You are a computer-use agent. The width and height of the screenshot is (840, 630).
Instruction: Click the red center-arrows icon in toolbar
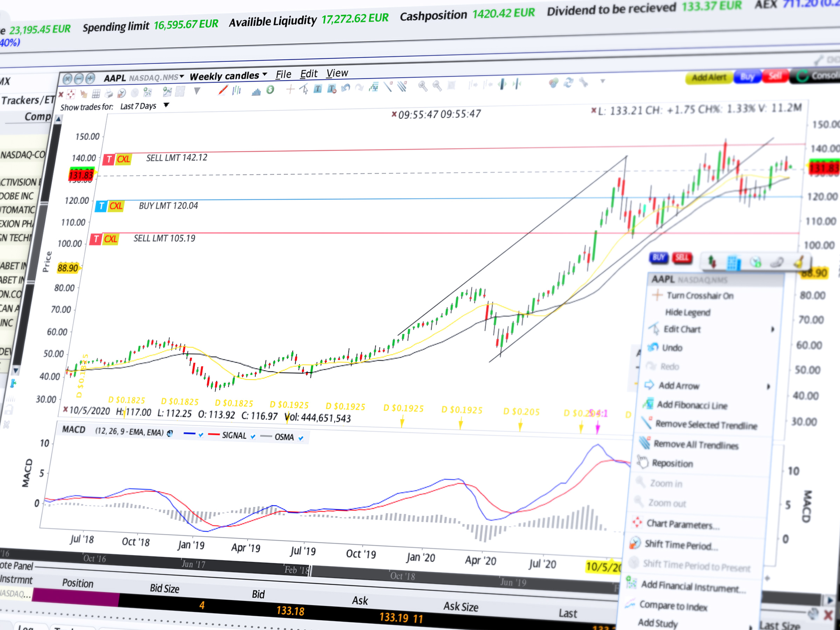tap(71, 94)
